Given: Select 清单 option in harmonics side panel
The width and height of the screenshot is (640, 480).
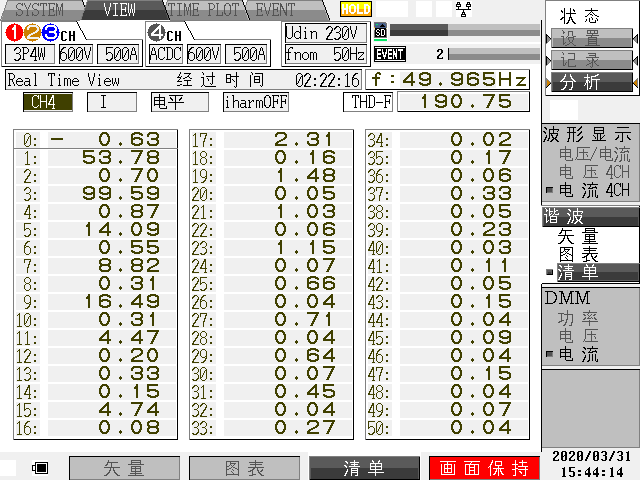Looking at the screenshot, I should point(577,272).
